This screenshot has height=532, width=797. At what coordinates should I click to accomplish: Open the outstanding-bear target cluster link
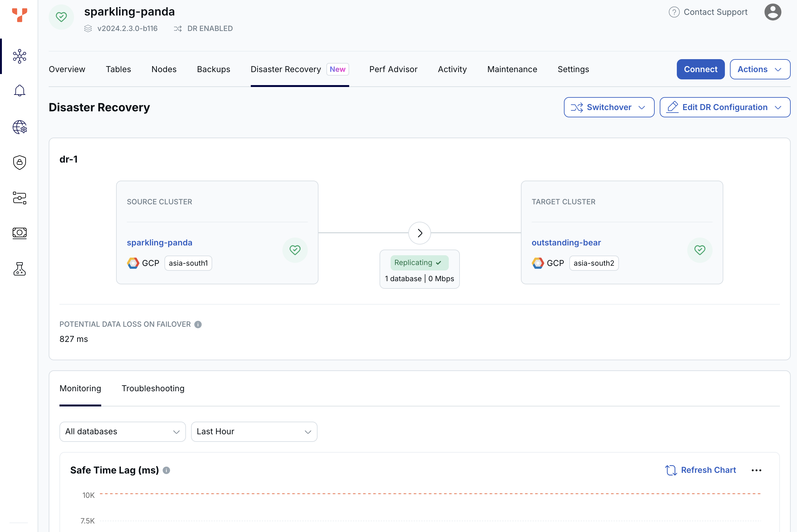pyautogui.click(x=565, y=243)
